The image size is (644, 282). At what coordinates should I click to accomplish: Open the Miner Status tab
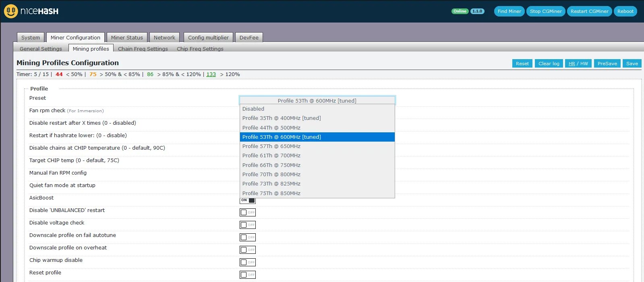click(127, 37)
